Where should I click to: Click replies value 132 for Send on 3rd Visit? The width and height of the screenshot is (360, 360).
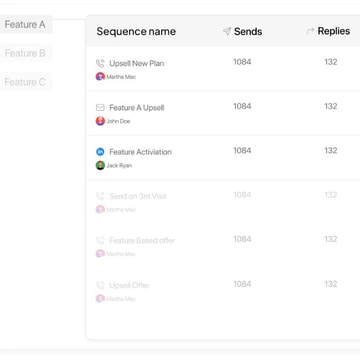(331, 195)
